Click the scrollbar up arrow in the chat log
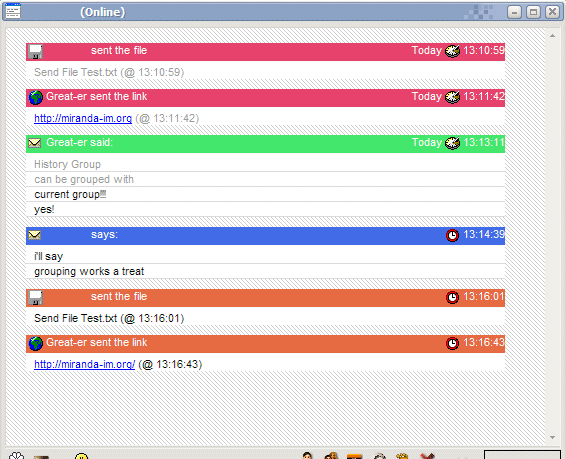 tap(552, 35)
